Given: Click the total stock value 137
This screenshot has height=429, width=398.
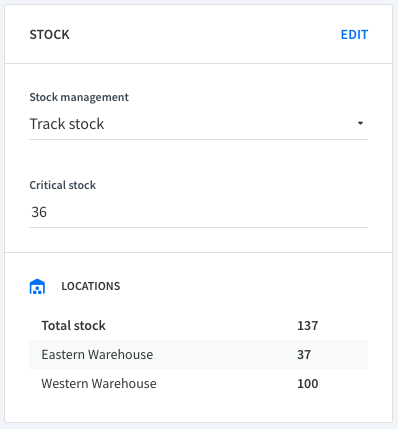Looking at the screenshot, I should click(x=307, y=326).
